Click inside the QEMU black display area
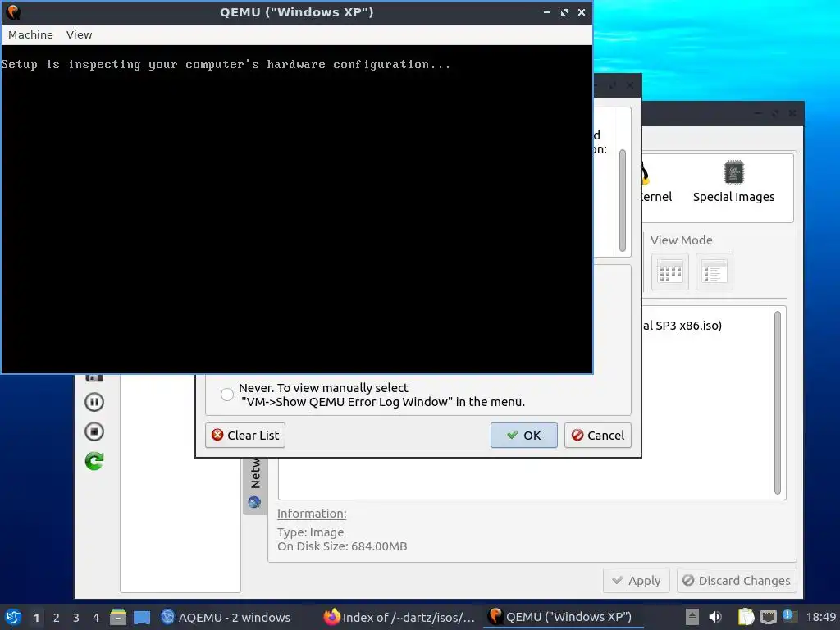Image resolution: width=840 pixels, height=630 pixels. coord(297,209)
